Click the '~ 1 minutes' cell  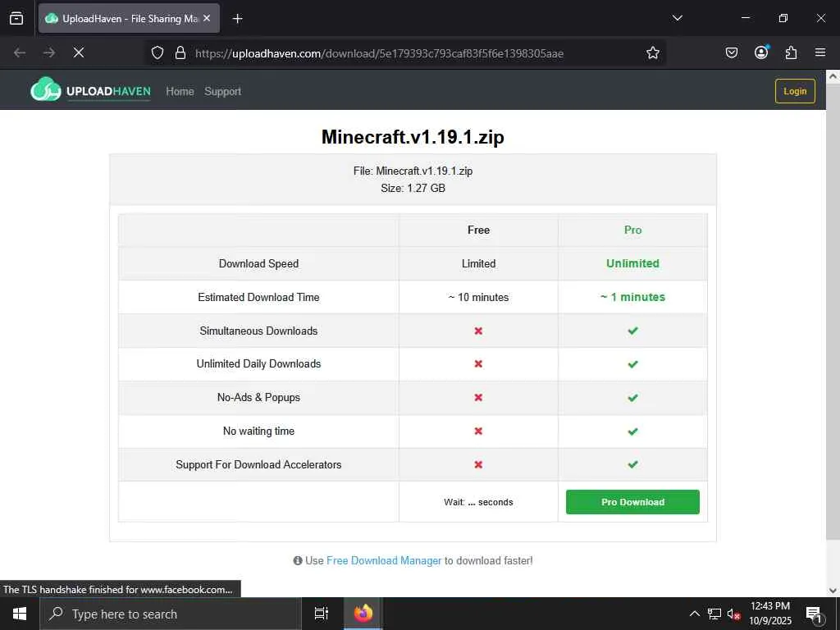tap(632, 297)
